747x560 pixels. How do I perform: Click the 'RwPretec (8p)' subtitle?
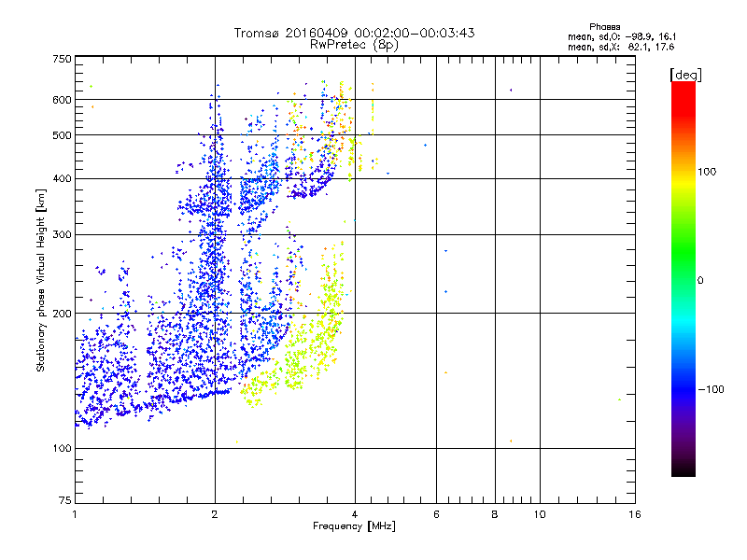click(x=354, y=45)
